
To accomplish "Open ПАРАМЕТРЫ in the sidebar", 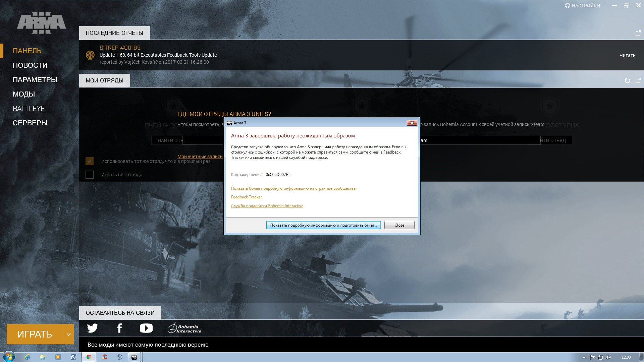I will [35, 80].
